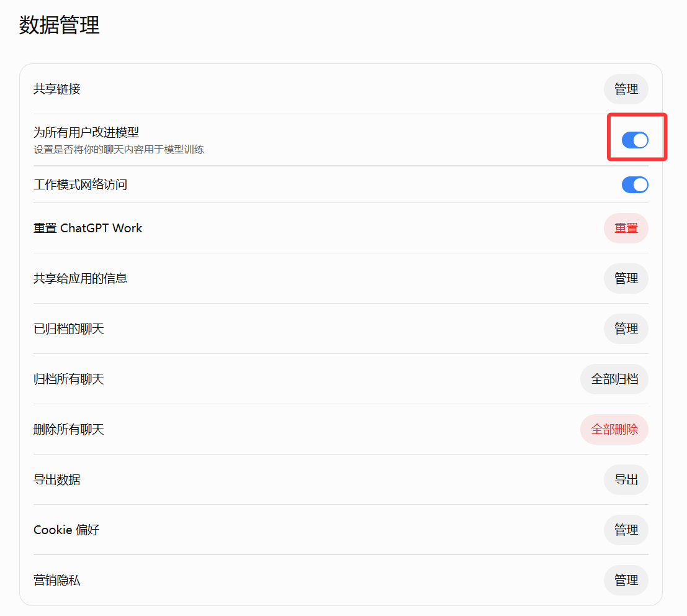Screen dimensions: 687x616
Task: Toggle 为所有用户改进模型 switch off
Action: click(x=634, y=140)
